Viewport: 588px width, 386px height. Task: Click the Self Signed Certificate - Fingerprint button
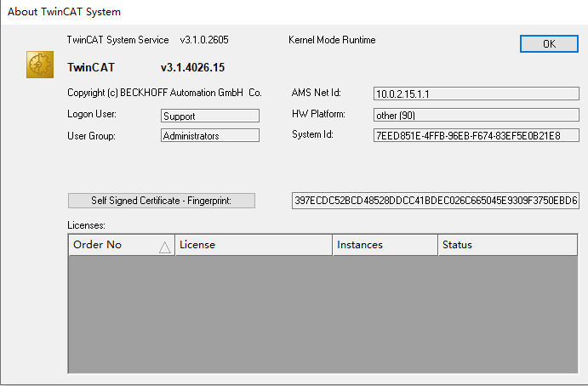click(162, 201)
